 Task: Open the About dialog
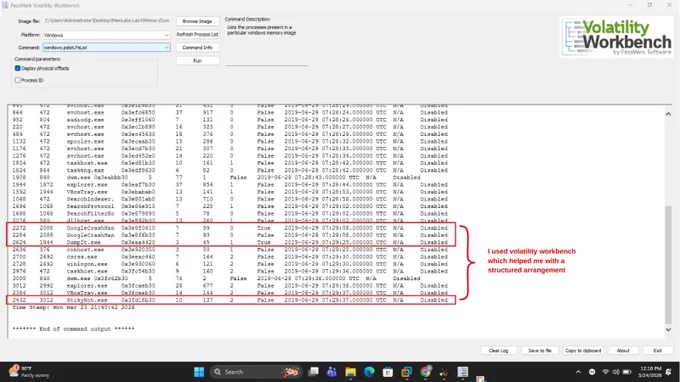click(623, 350)
